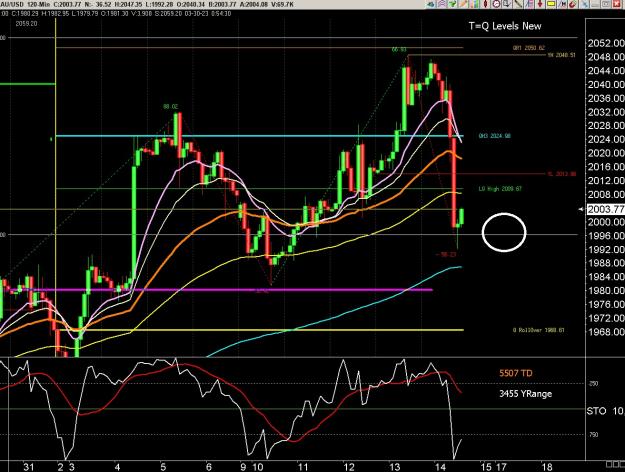Click the second header line with S:2059.20
Screen dimensions: 625x472
(x=116, y=13)
